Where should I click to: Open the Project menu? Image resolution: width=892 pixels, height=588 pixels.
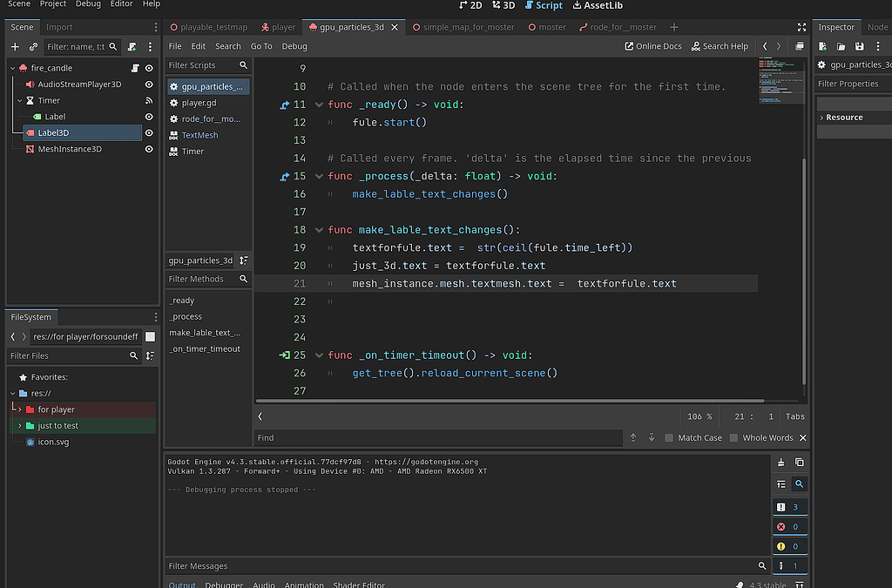pos(53,5)
